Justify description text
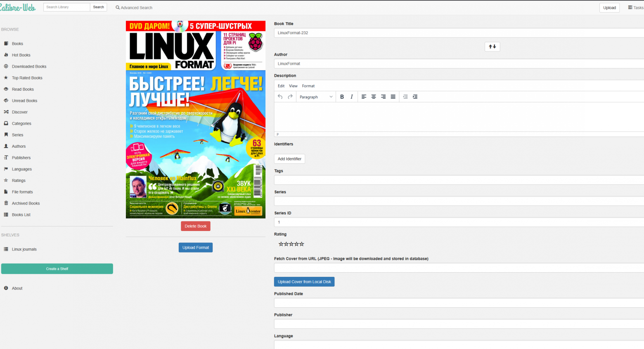644x349 pixels. tap(393, 97)
